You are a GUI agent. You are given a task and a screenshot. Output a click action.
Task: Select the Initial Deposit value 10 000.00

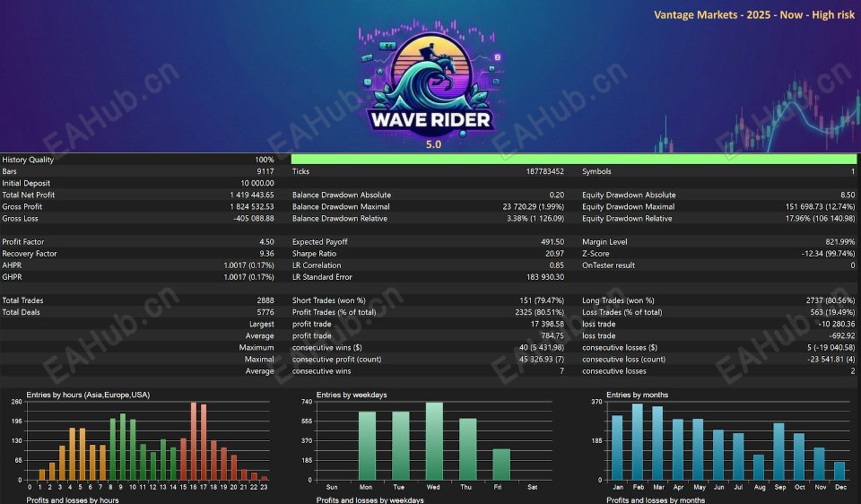click(x=257, y=183)
